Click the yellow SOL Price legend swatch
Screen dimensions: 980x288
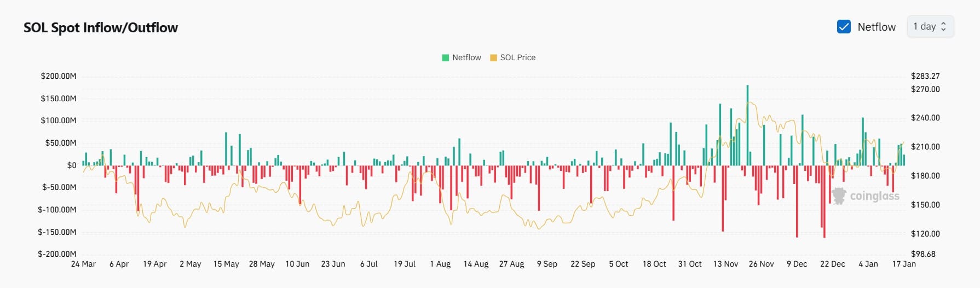point(493,57)
